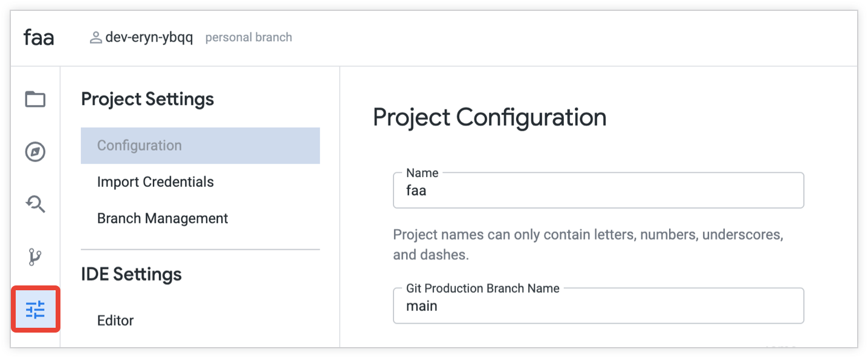Open the Git branch icon in sidebar
Viewport: 868px width, 358px height.
coord(35,257)
